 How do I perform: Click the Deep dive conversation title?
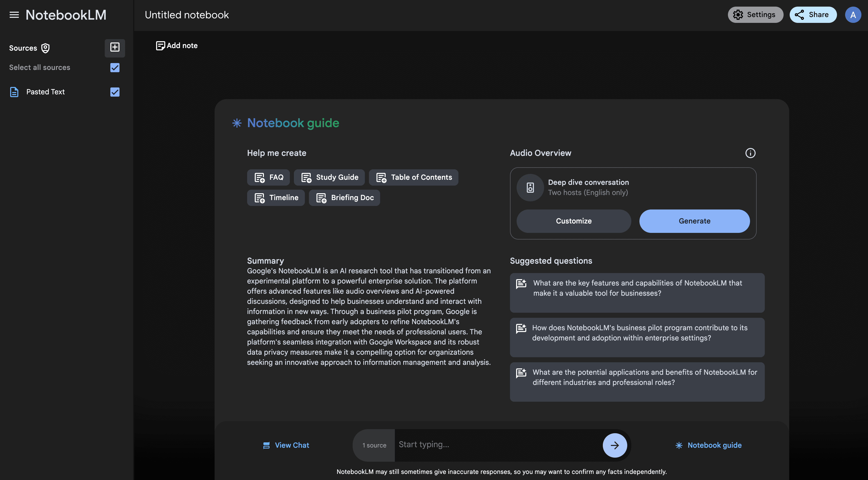(x=588, y=182)
